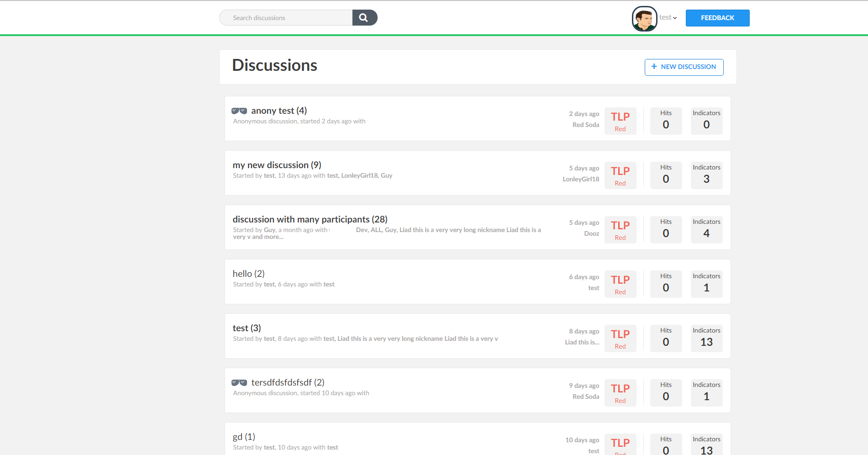Click TLP Red badge on tersdfdsfdsfsdf

(620, 393)
